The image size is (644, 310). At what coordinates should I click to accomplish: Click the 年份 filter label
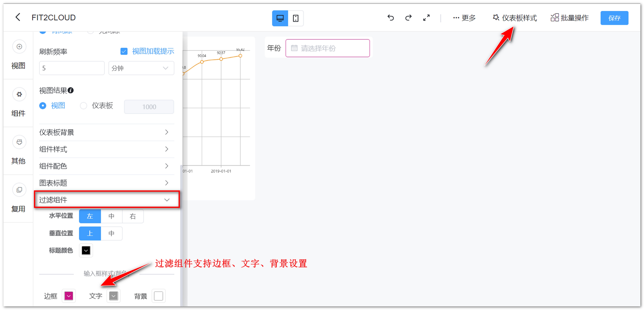[274, 48]
